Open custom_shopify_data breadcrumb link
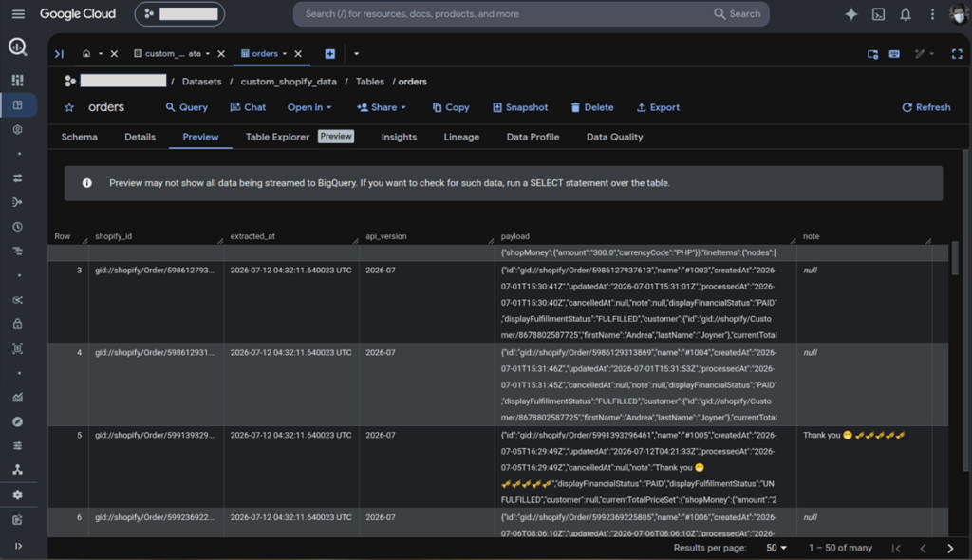The height and width of the screenshot is (560, 972). click(289, 82)
